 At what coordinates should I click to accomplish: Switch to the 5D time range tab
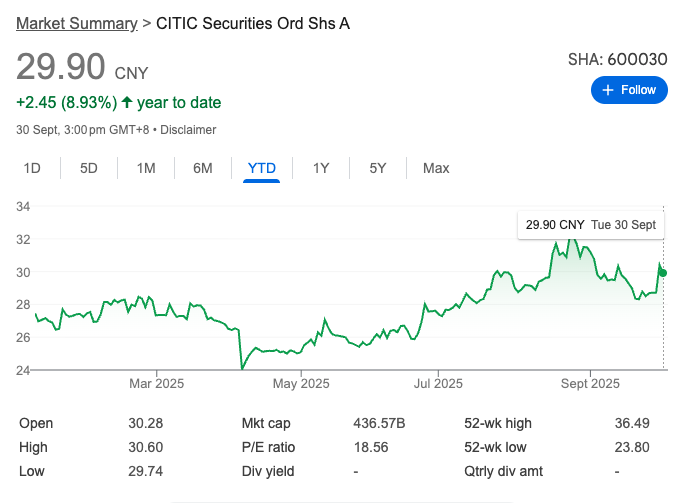point(89,168)
